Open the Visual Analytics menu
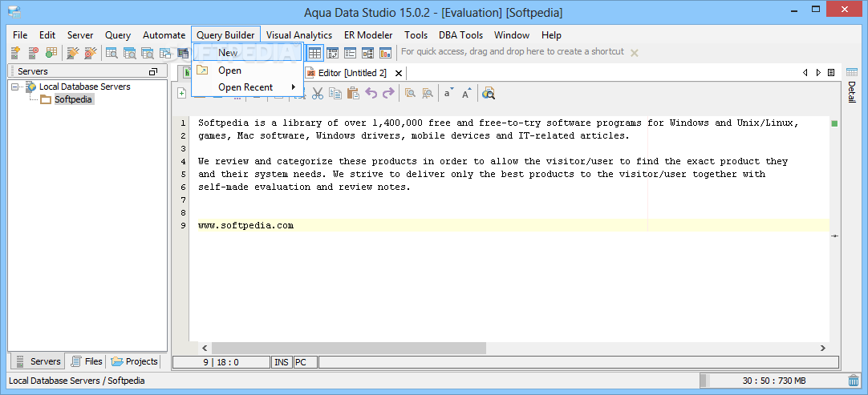The image size is (868, 395). 299,35
